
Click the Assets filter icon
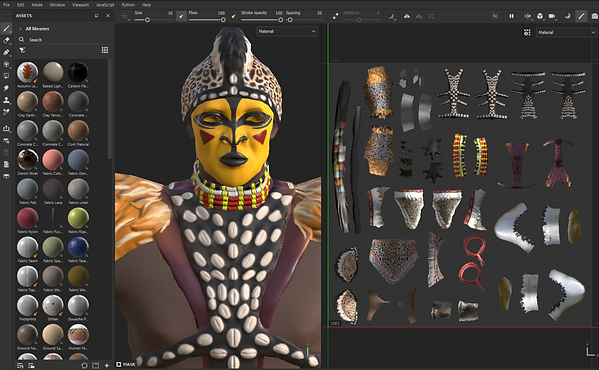(x=22, y=50)
